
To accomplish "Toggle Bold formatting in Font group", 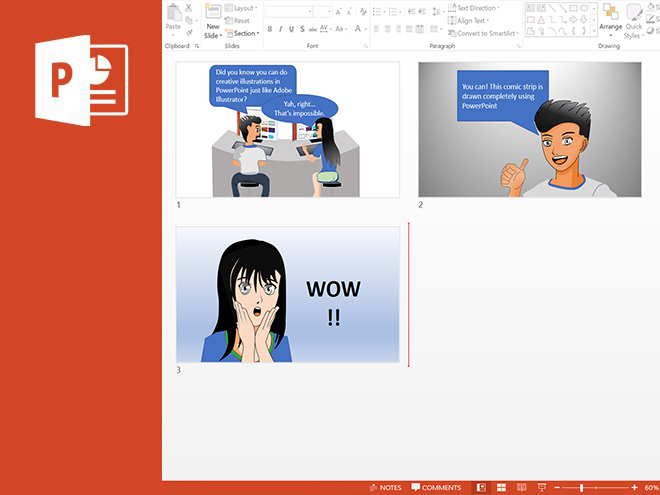I will tap(269, 30).
